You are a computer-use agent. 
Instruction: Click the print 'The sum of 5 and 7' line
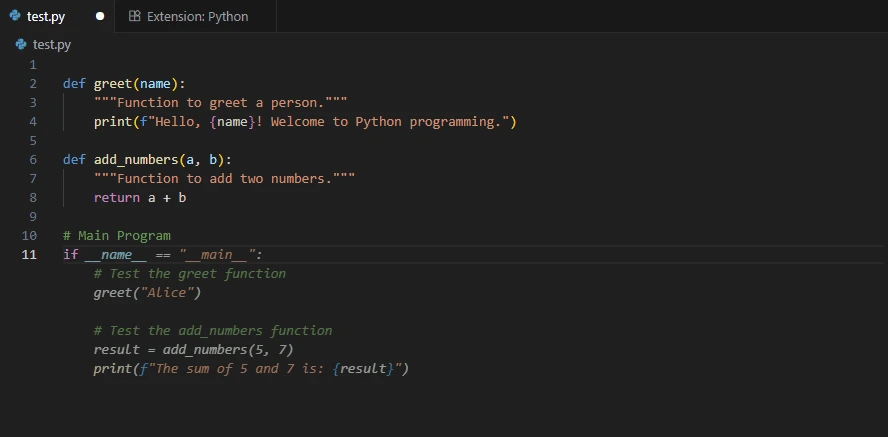[251, 369]
